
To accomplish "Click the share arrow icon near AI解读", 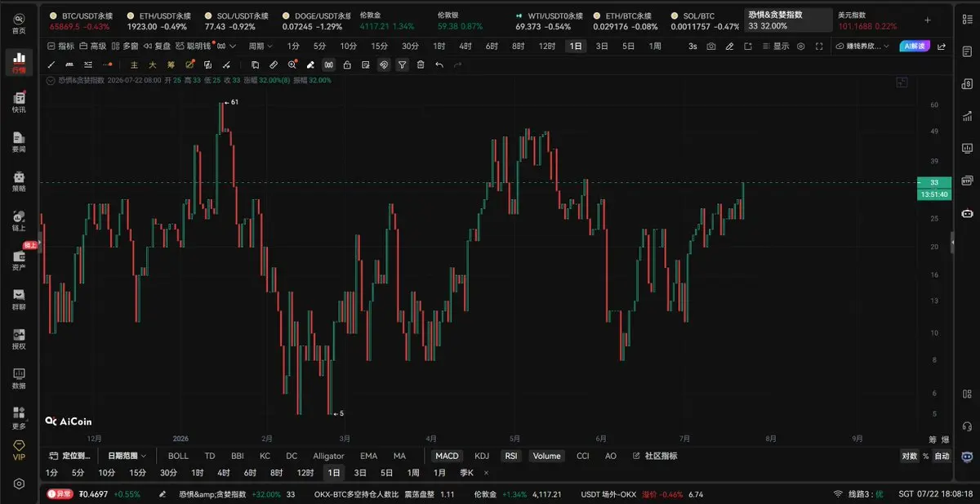I will [x=941, y=47].
